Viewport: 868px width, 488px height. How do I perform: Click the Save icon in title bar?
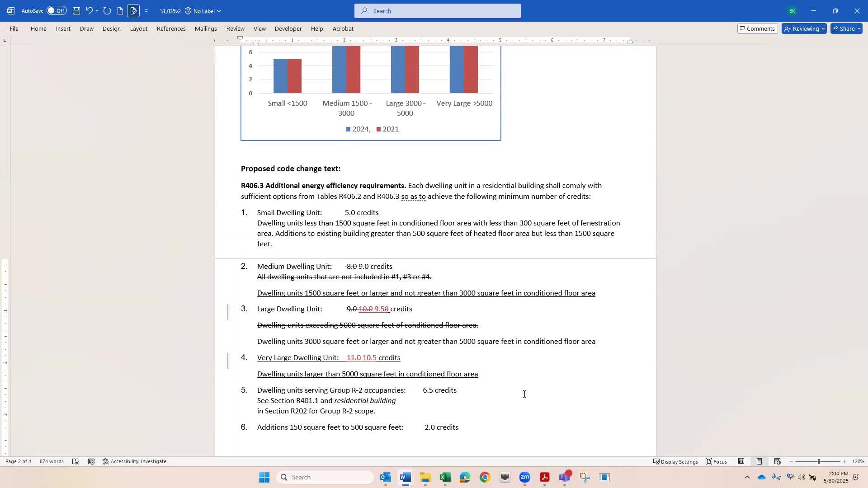[76, 11]
